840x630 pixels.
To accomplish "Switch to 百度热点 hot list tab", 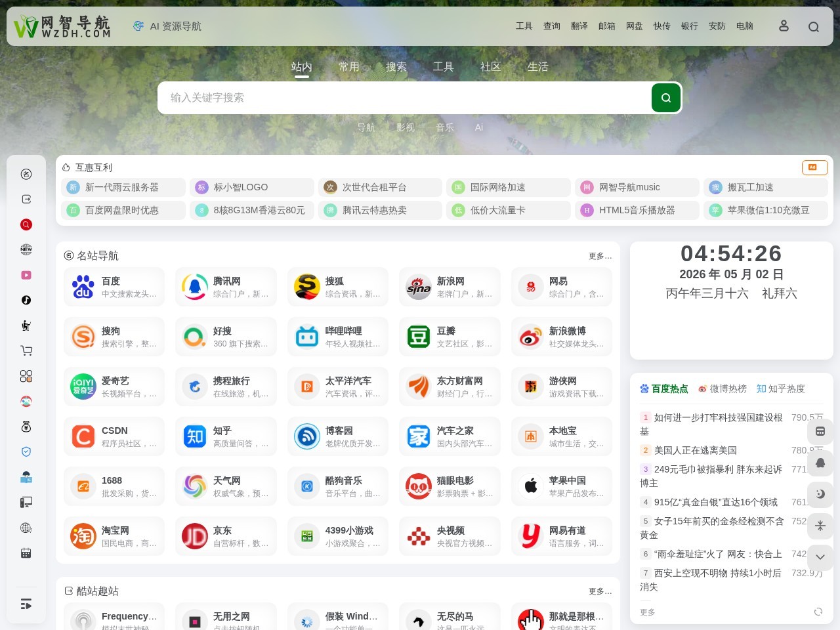I will (664, 388).
